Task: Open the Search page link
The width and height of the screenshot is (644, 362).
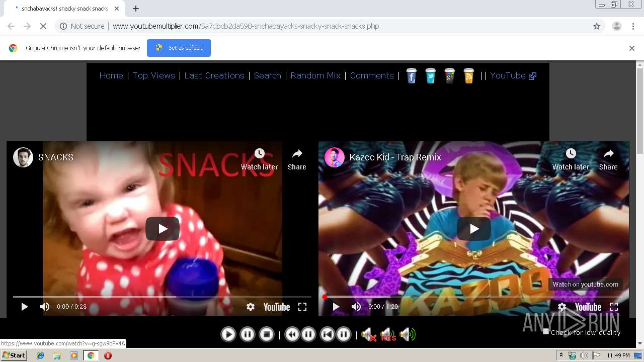Action: pyautogui.click(x=268, y=75)
